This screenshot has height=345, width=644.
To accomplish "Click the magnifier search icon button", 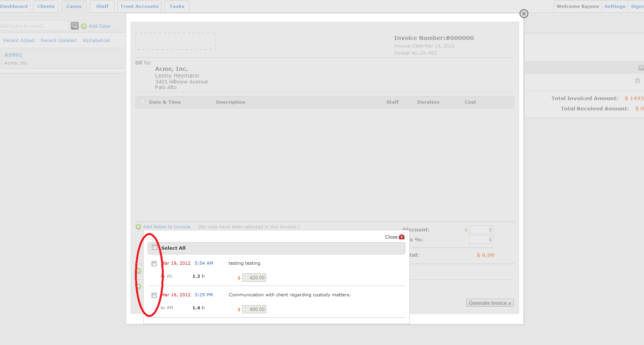I will [75, 26].
